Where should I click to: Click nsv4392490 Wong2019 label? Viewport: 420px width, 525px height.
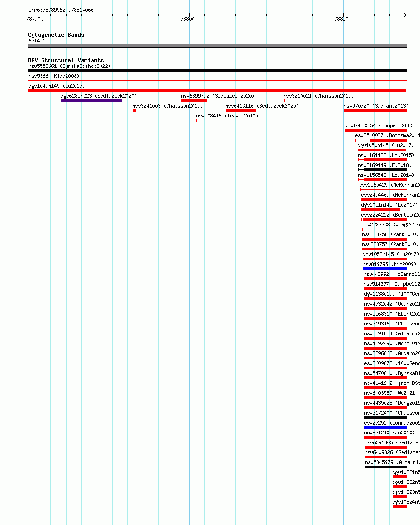[392, 343]
